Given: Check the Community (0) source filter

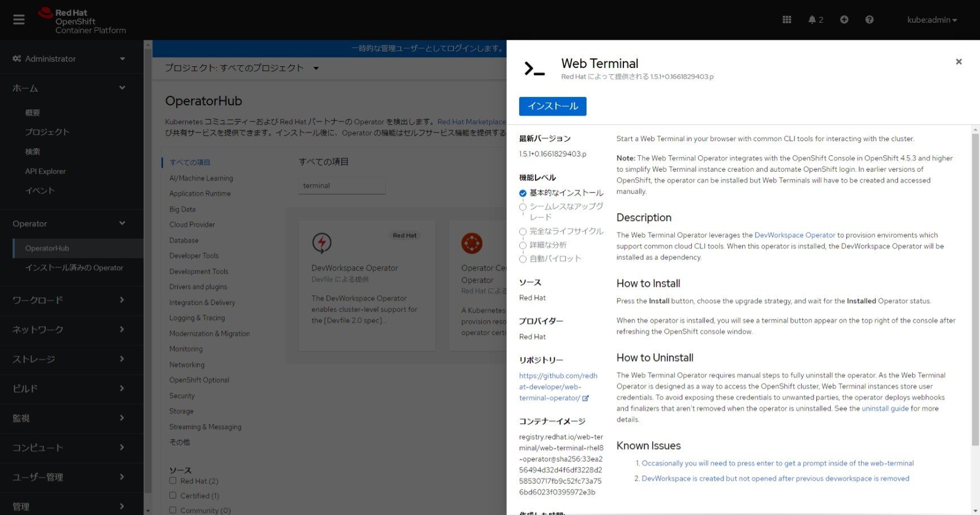Looking at the screenshot, I should click(x=173, y=510).
